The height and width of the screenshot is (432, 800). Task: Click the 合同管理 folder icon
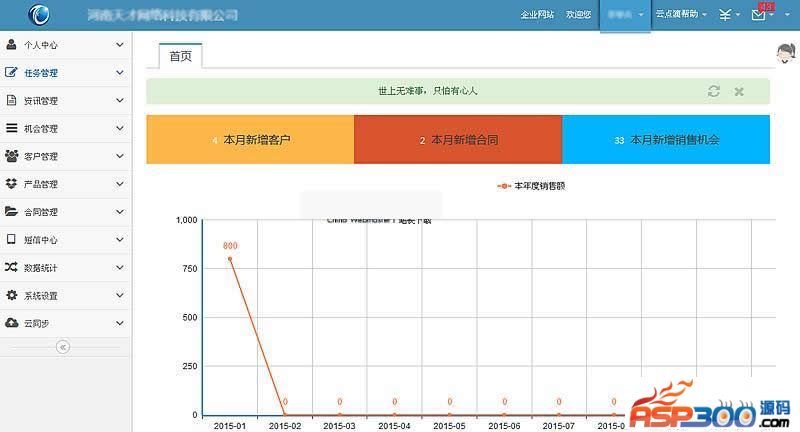(12, 212)
